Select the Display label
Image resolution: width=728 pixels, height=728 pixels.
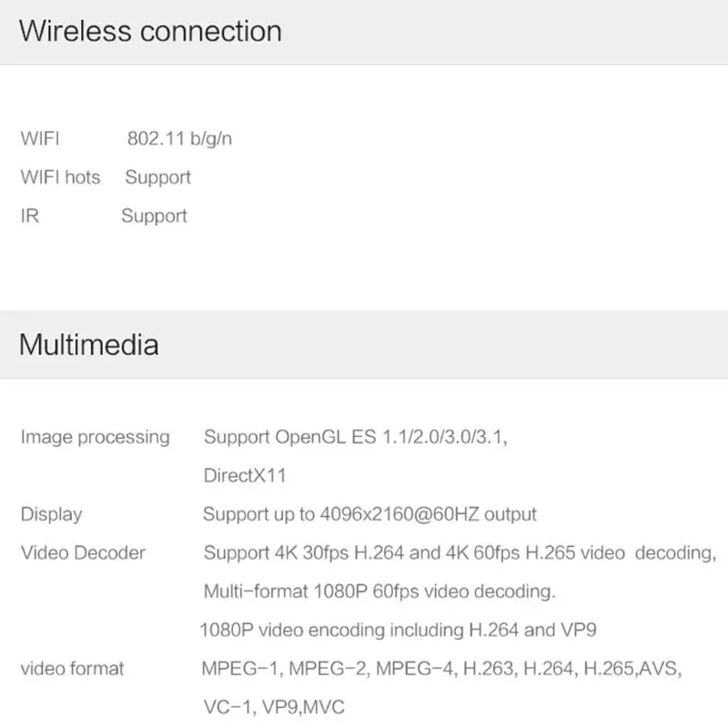point(51,514)
